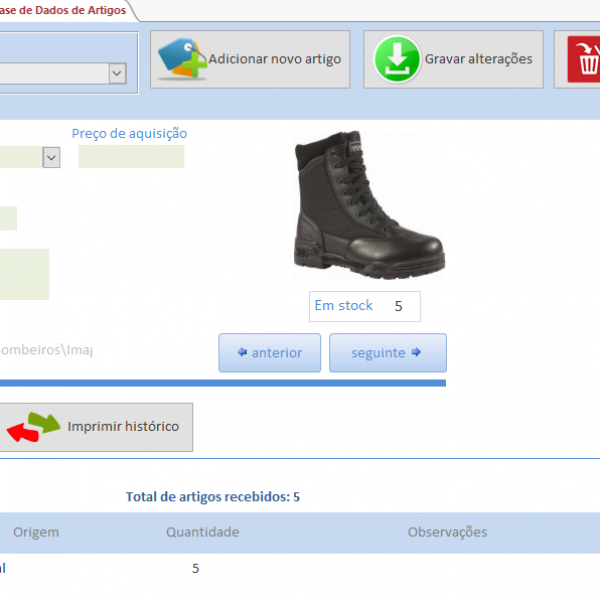600x600 pixels.
Task: Click the 'Observações' column header
Action: tap(447, 532)
